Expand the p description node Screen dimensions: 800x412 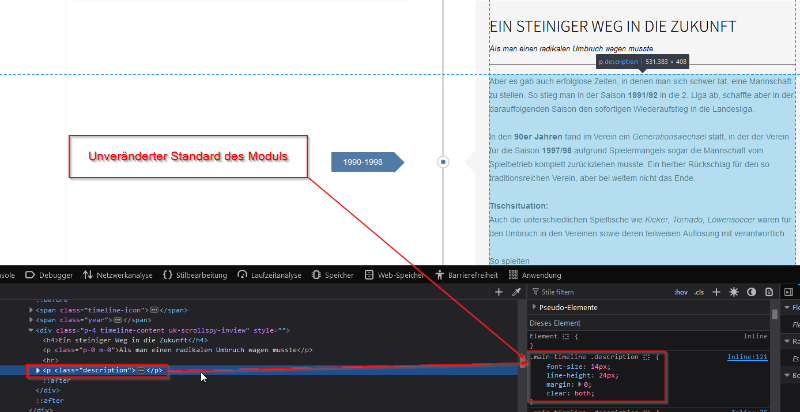(x=38, y=370)
